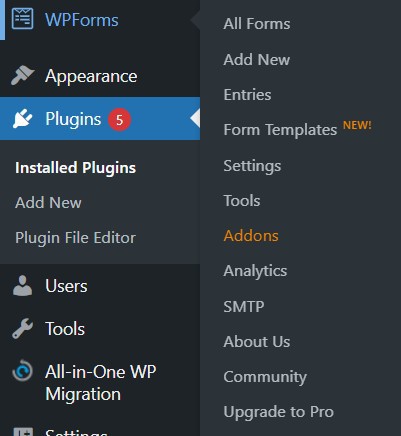Click the Users person icon
This screenshot has width=401, height=436.
point(22,286)
